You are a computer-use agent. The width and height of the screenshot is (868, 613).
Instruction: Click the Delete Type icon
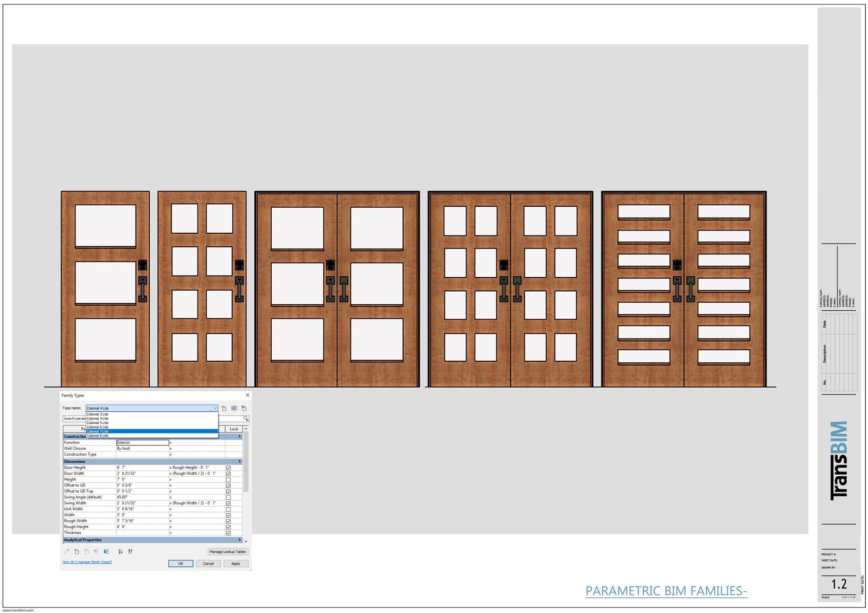[244, 408]
